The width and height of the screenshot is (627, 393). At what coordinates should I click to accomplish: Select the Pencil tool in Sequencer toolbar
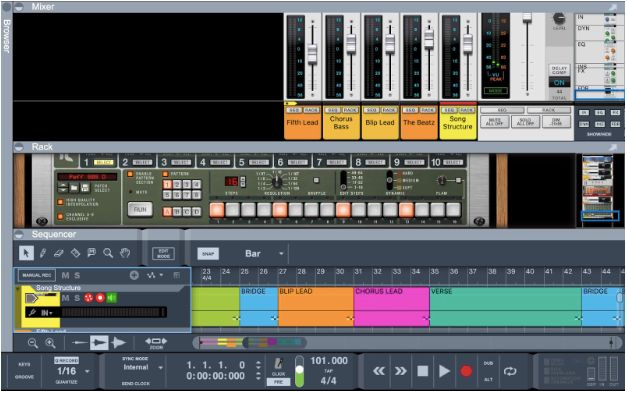pyautogui.click(x=43, y=253)
